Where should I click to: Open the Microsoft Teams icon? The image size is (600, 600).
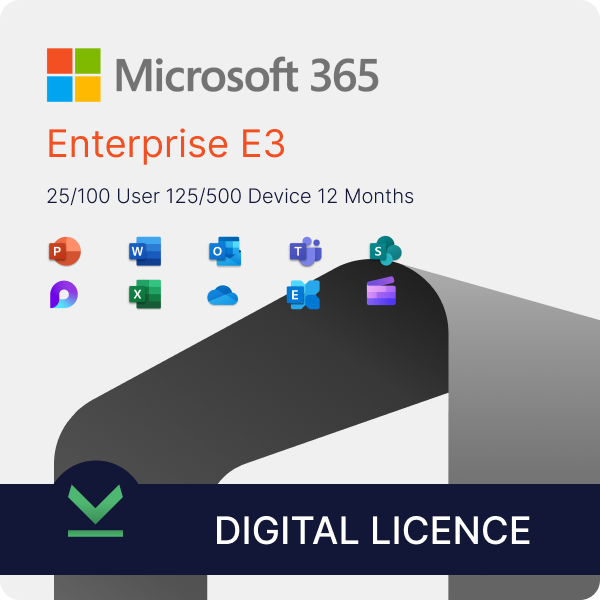pos(305,251)
